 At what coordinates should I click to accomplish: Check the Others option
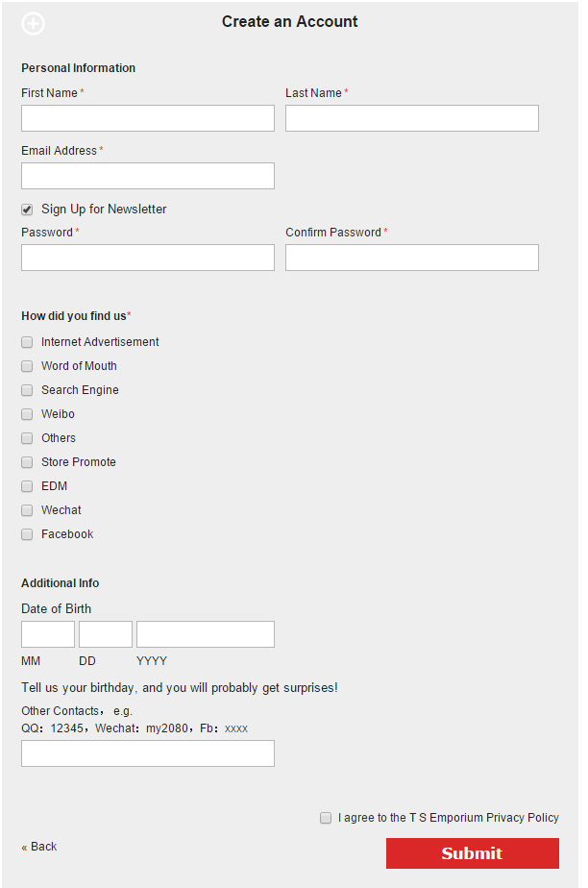(x=27, y=438)
